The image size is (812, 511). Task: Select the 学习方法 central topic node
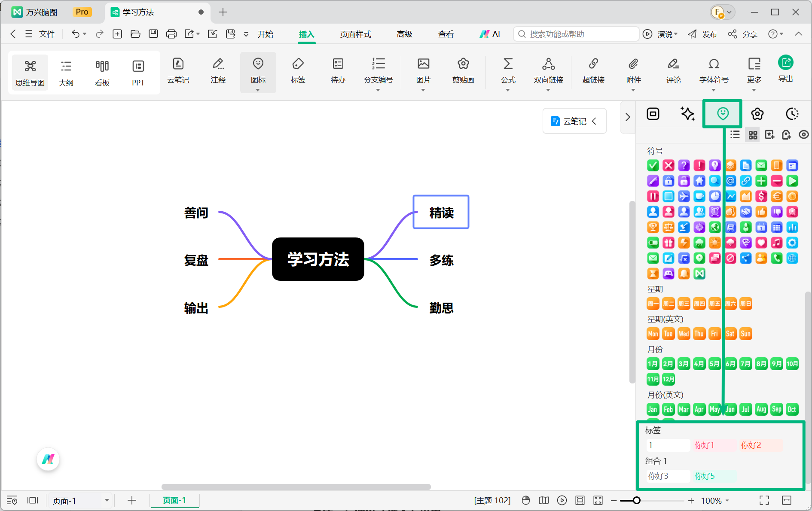click(318, 259)
